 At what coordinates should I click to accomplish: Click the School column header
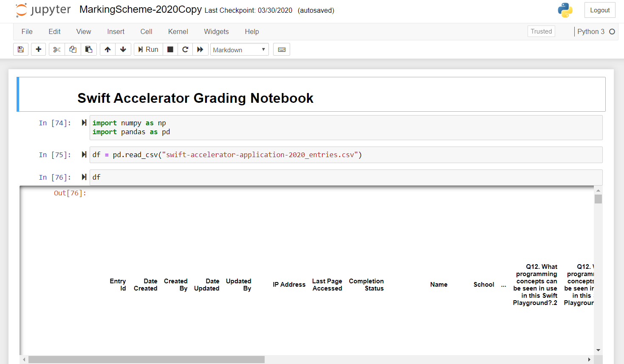click(x=484, y=285)
